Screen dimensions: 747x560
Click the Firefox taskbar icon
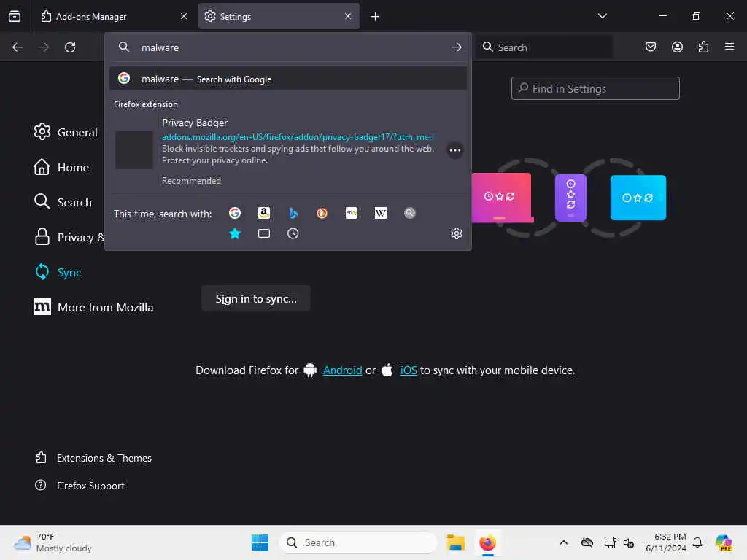click(487, 542)
